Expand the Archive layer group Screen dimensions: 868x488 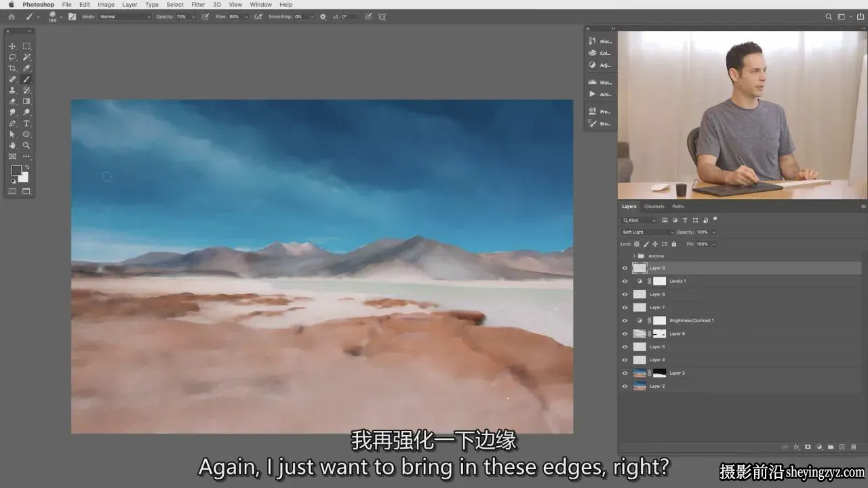634,256
